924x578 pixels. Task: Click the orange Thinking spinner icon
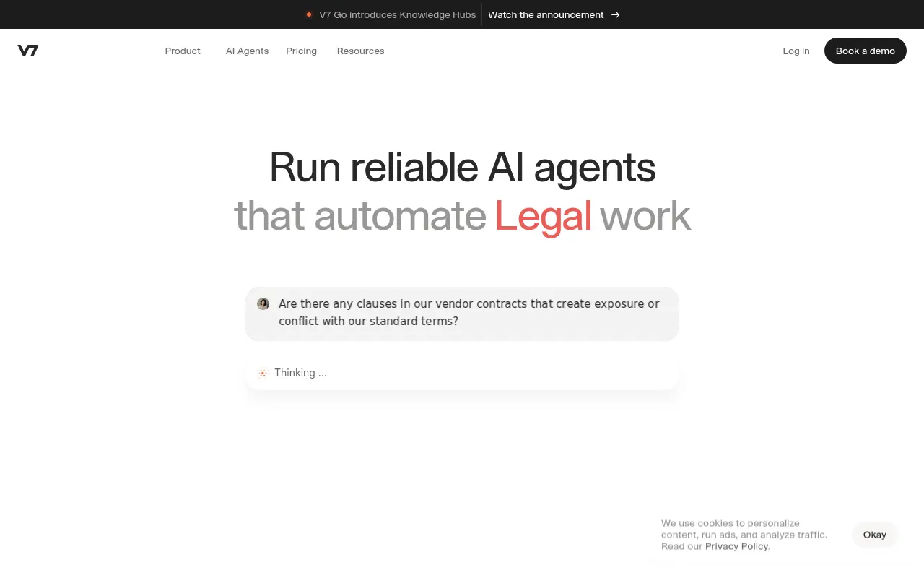263,373
